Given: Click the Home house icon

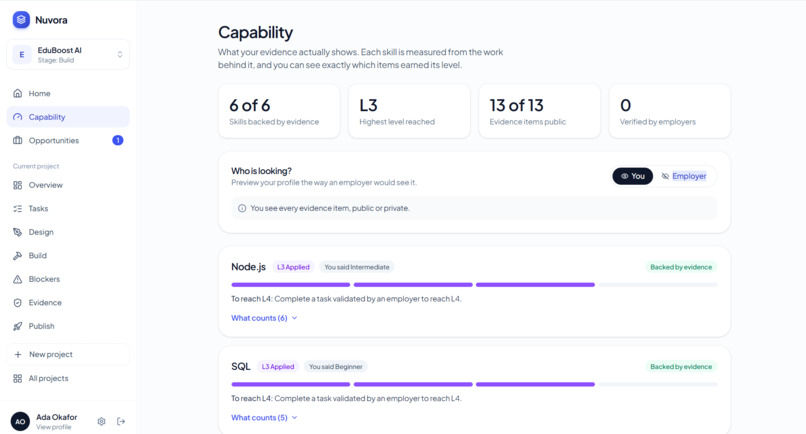Looking at the screenshot, I should click(17, 93).
